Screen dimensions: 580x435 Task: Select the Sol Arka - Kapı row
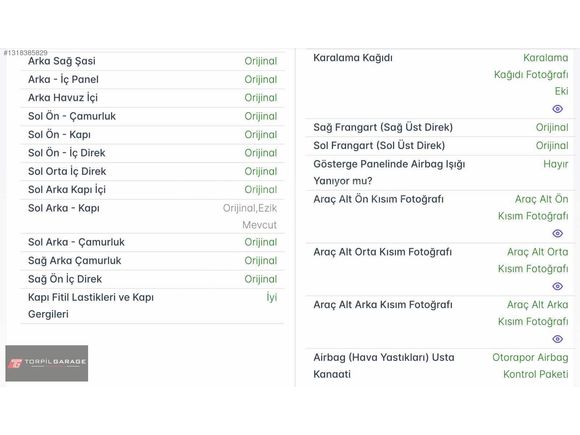click(x=152, y=216)
